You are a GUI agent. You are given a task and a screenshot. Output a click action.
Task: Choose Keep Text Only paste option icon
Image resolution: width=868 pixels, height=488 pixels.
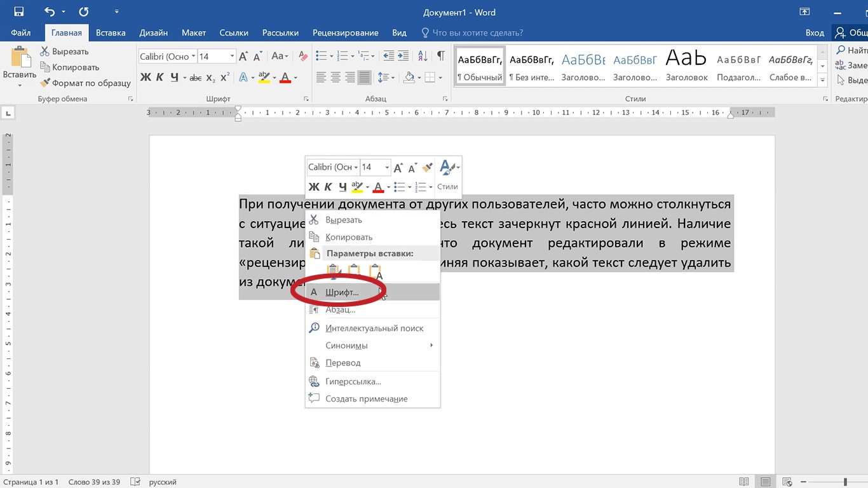click(376, 273)
